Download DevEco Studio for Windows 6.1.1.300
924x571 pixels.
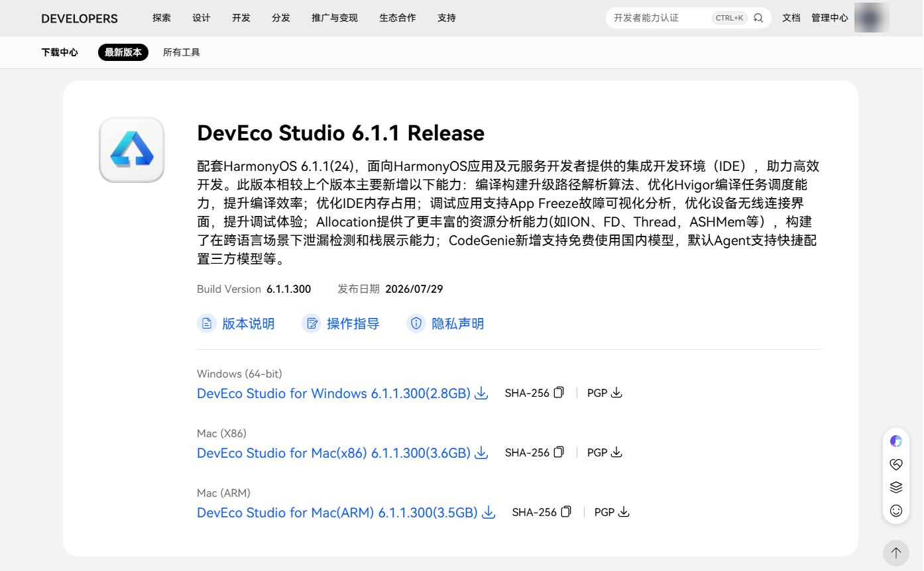click(x=333, y=393)
